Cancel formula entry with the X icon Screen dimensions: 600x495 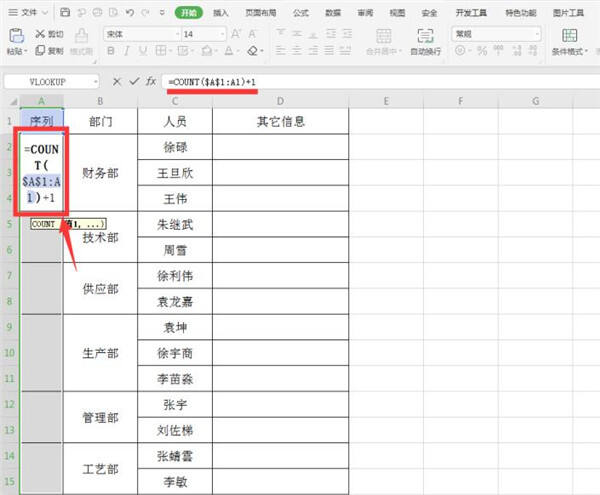pyautogui.click(x=117, y=81)
